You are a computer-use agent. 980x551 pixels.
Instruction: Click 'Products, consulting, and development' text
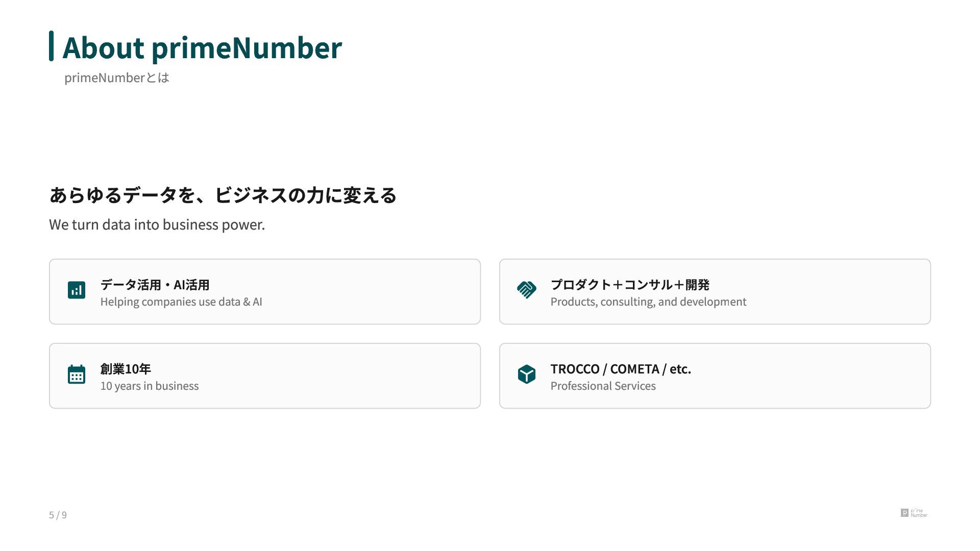(648, 302)
